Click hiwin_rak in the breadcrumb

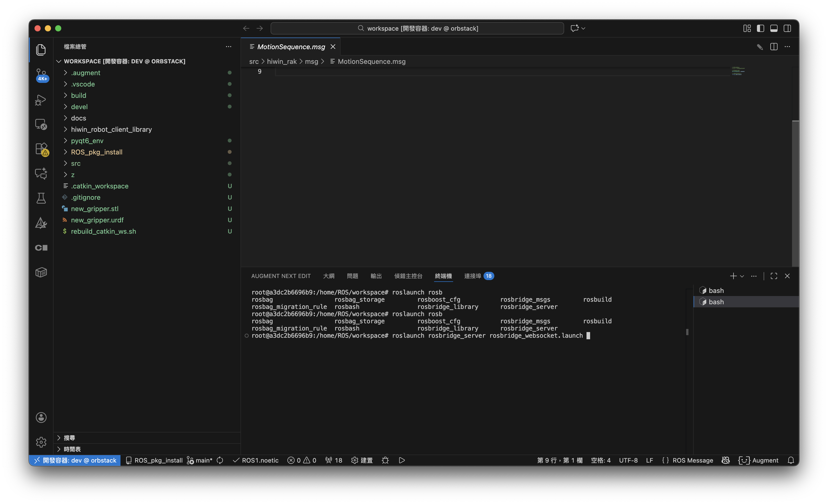[282, 62]
